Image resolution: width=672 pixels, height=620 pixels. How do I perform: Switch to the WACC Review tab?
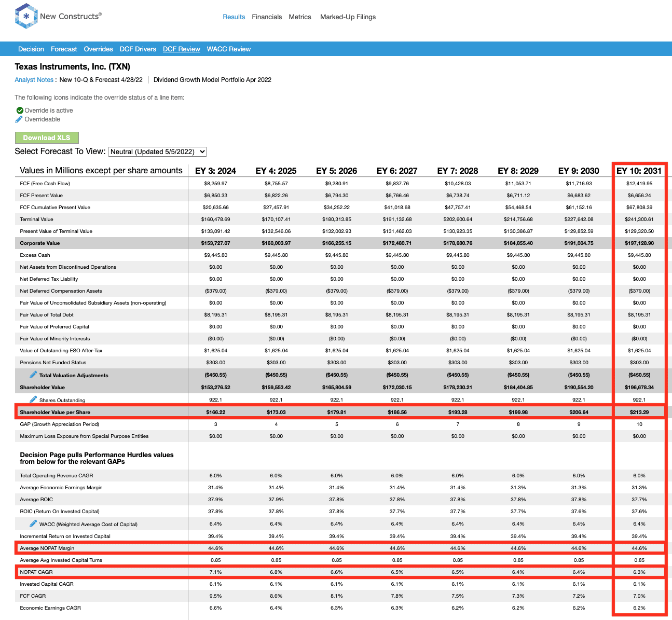point(228,49)
